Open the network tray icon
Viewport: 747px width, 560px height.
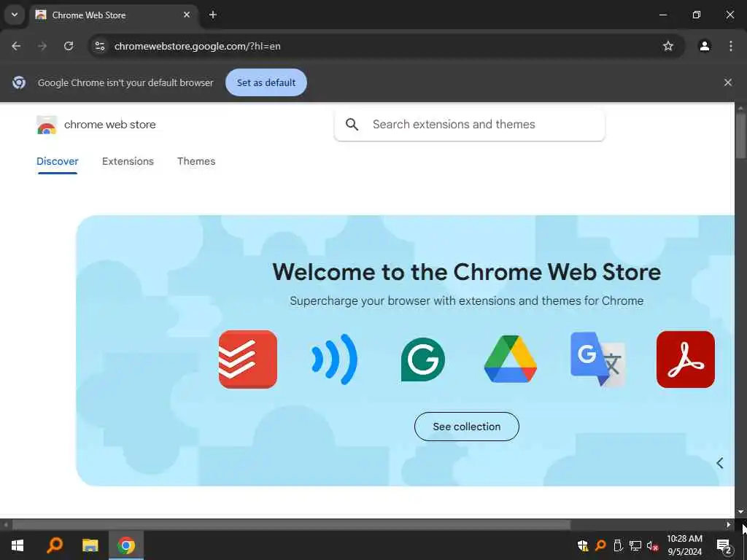coord(635,545)
